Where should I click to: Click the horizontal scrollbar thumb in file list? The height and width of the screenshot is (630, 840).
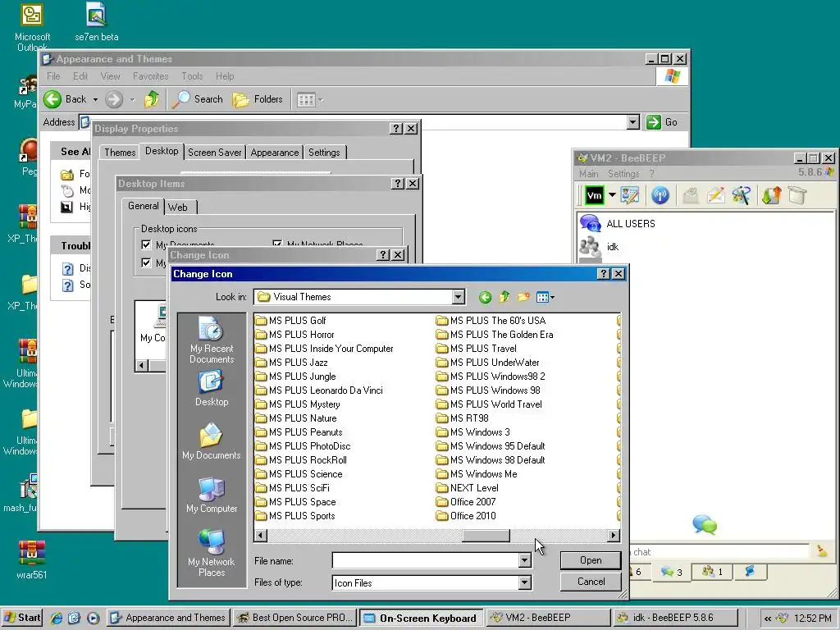tap(486, 535)
